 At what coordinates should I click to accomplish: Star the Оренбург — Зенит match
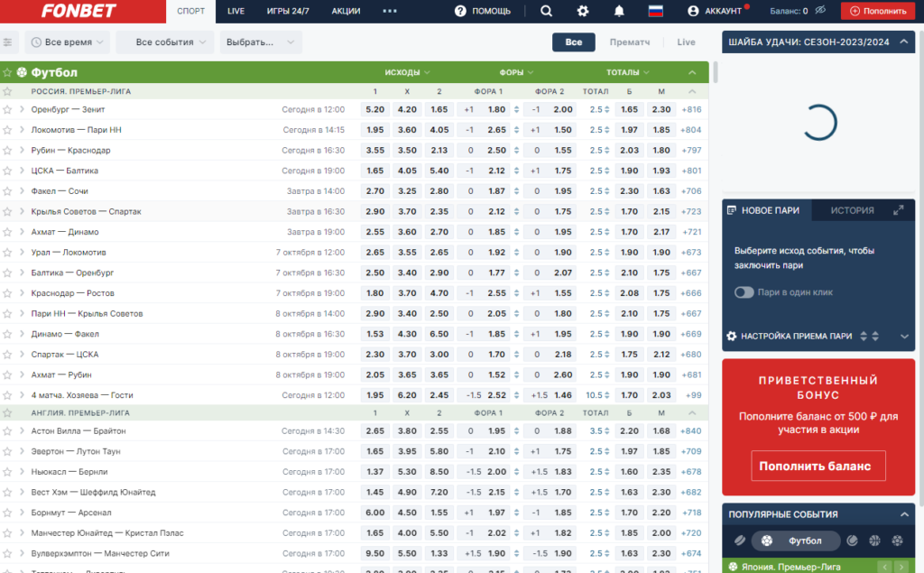[7, 110]
